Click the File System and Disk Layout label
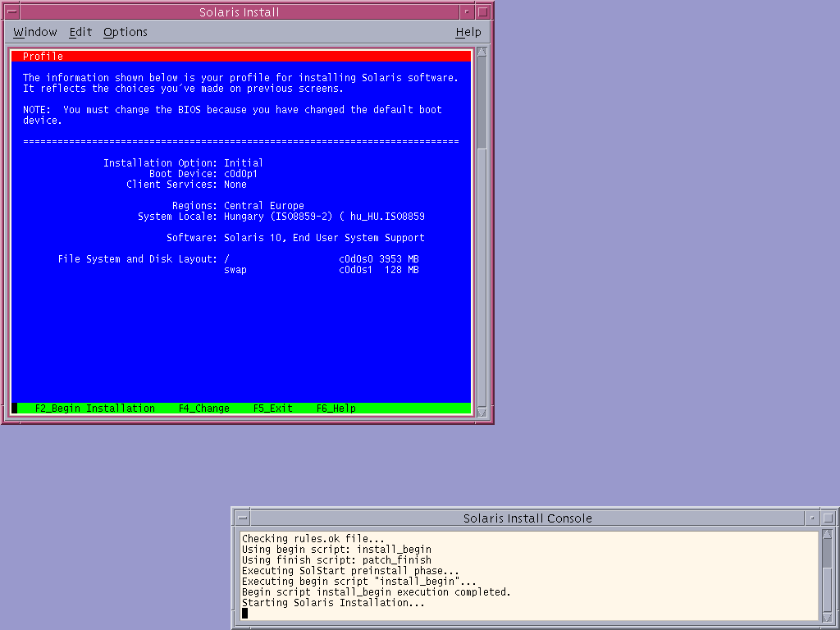The image size is (840, 630). click(138, 259)
